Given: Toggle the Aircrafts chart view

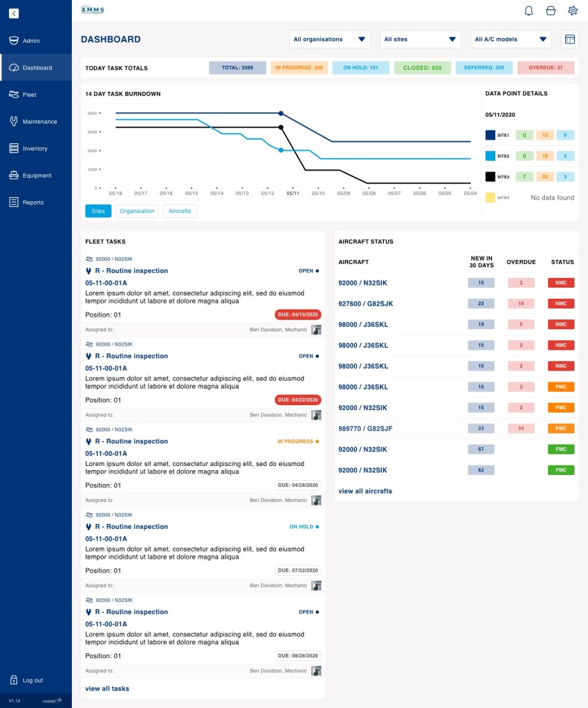Looking at the screenshot, I should coord(180,211).
